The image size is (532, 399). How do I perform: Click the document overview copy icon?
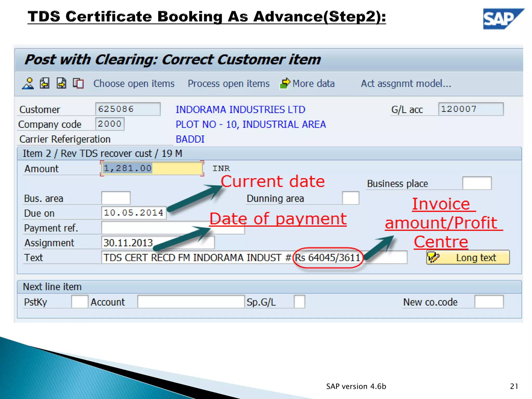point(78,84)
